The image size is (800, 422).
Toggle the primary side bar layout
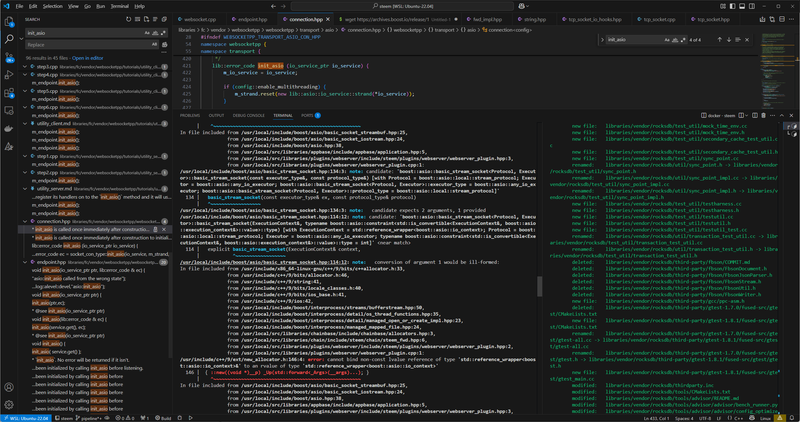point(732,6)
